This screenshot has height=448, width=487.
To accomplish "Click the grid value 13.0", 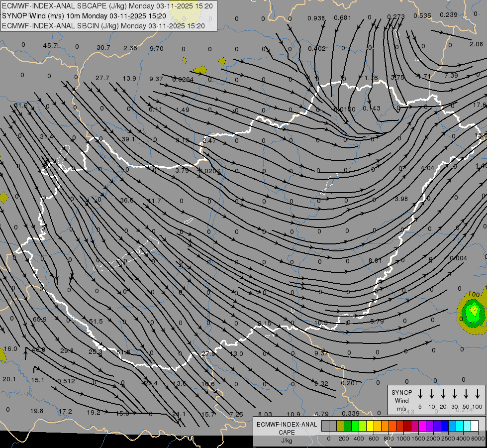I will pyautogui.click(x=236, y=353).
